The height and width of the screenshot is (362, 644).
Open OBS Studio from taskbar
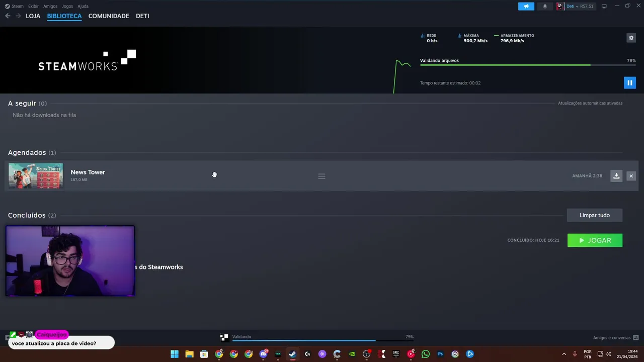coord(366,354)
